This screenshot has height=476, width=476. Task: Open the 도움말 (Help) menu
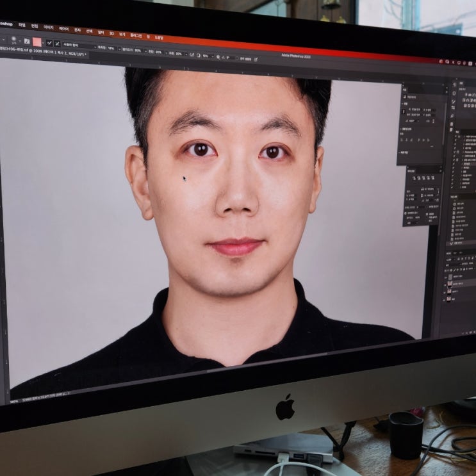(159, 38)
